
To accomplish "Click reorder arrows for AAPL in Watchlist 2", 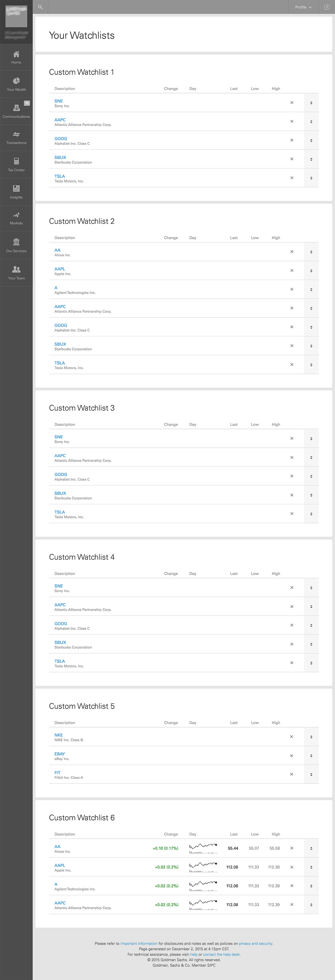I will (311, 271).
